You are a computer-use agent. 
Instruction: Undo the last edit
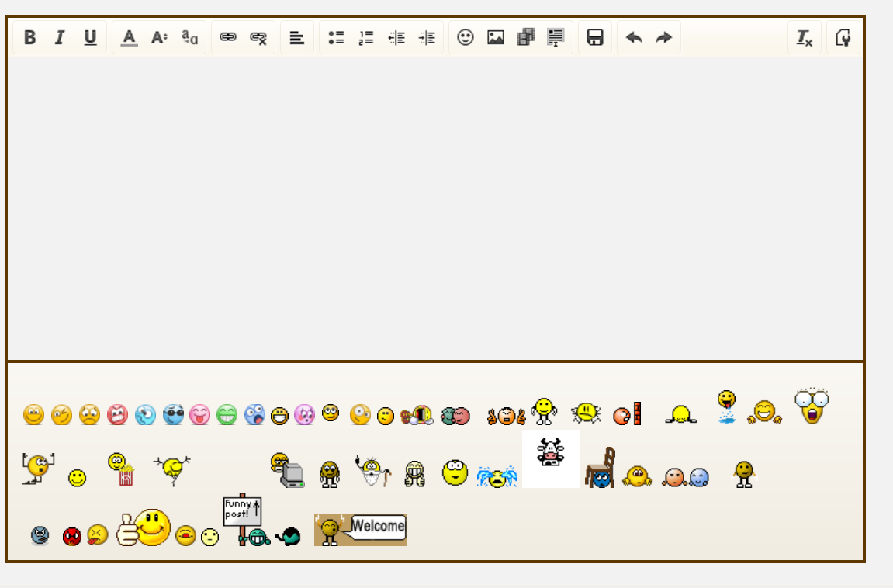point(634,37)
